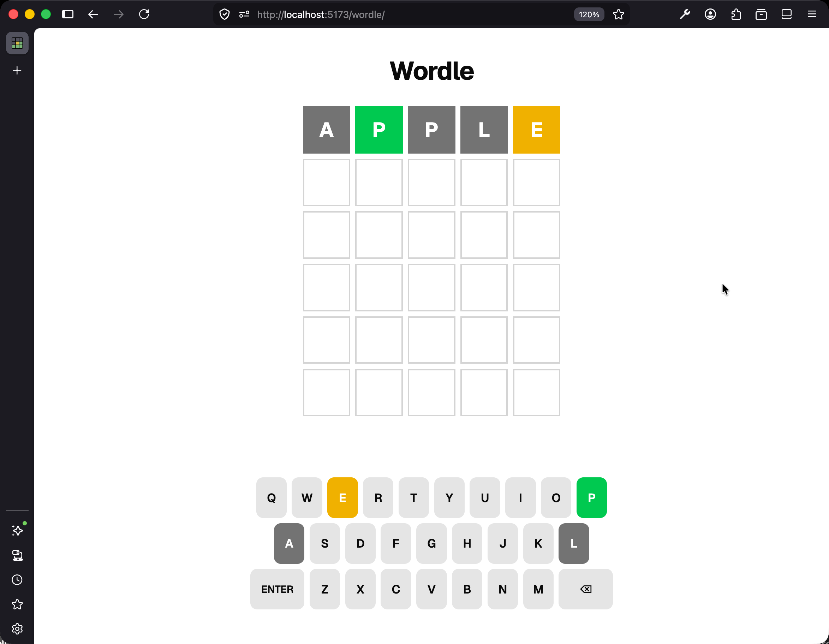Click the G key
The image size is (829, 644).
[x=431, y=543]
